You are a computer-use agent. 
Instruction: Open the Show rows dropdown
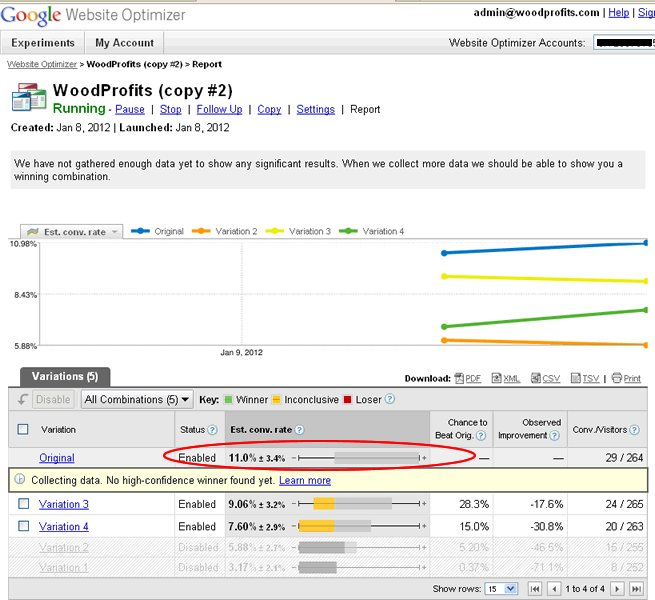tap(498, 589)
